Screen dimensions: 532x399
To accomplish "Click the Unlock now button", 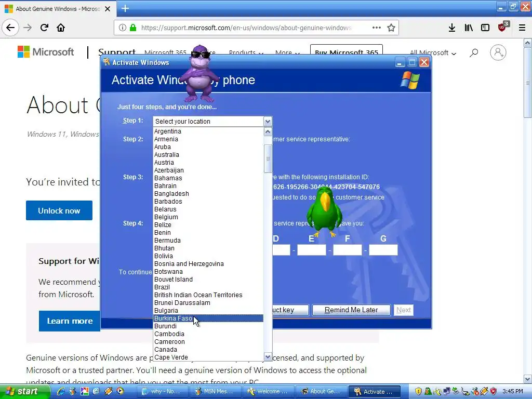I will [x=59, y=210].
